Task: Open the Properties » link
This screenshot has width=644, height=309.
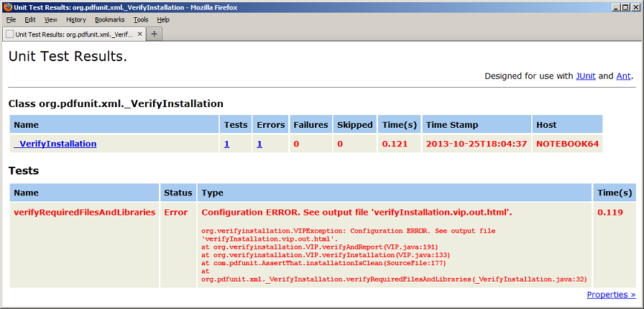Action: coord(611,295)
